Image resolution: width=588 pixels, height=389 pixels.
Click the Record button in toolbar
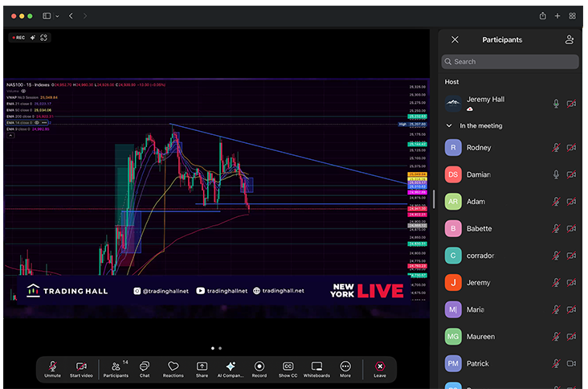259,368
